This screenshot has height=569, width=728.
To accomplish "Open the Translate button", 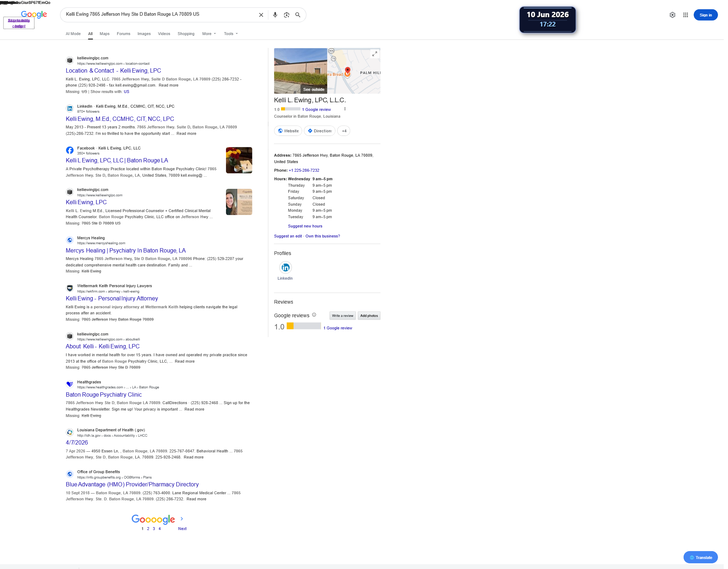I will [700, 557].
